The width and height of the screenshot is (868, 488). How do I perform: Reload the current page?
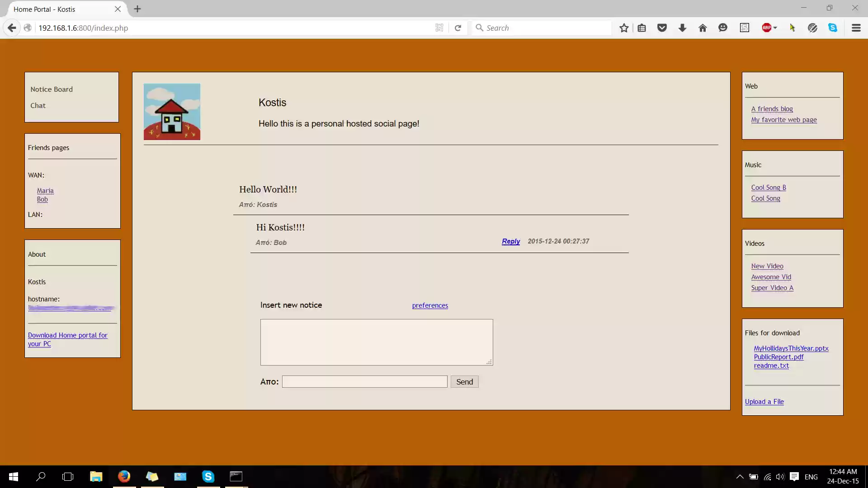[458, 28]
